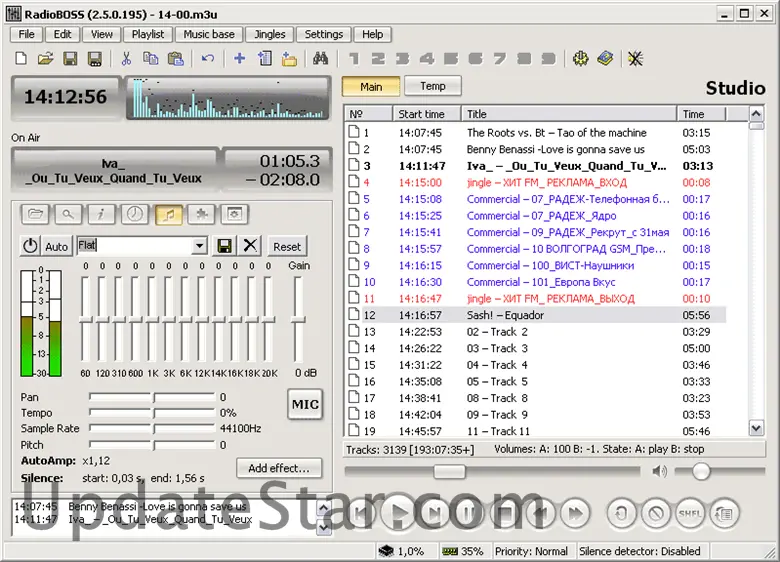Viewport: 780px width, 562px height.
Task: Switch to the Temp playlist tab
Action: [x=432, y=87]
